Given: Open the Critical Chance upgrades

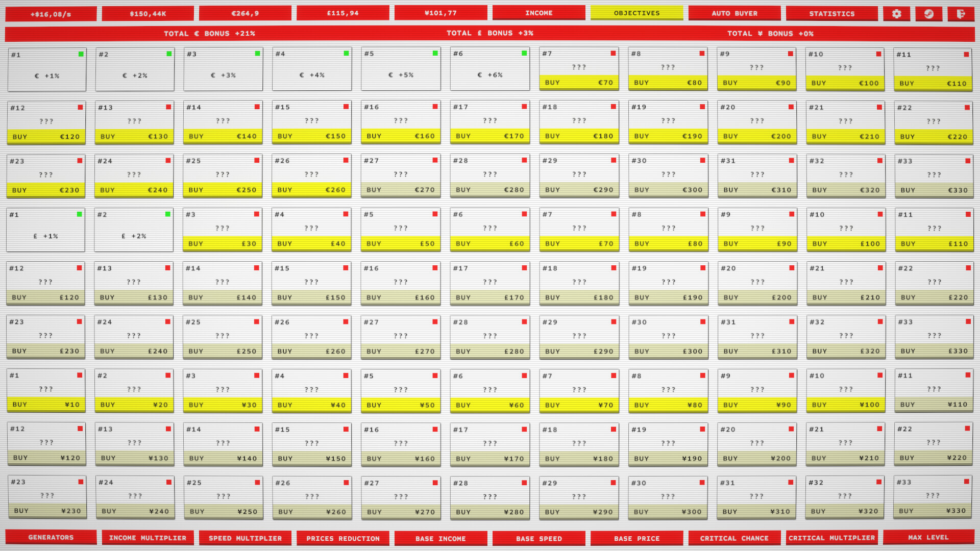Looking at the screenshot, I should pos(734,538).
